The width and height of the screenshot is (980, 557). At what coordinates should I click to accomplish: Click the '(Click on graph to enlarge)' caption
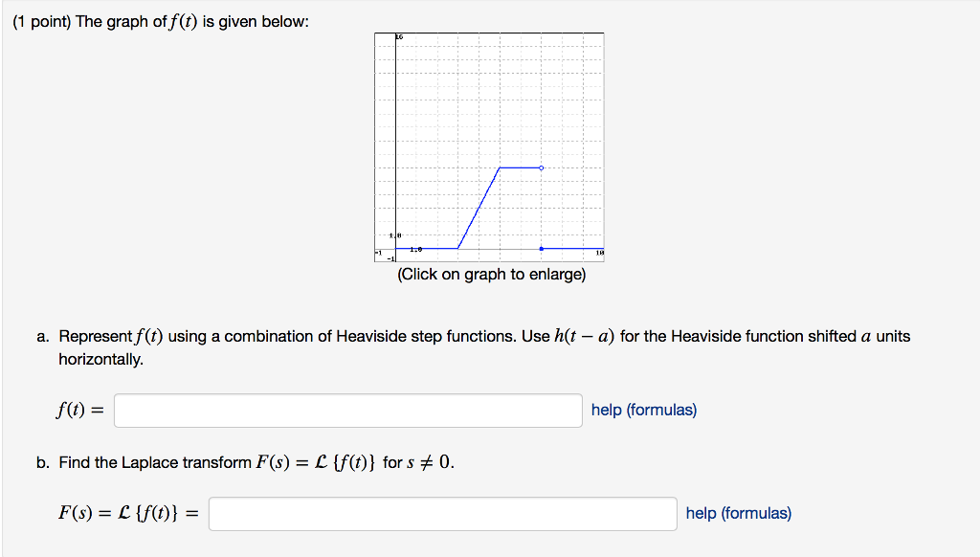[491, 275]
